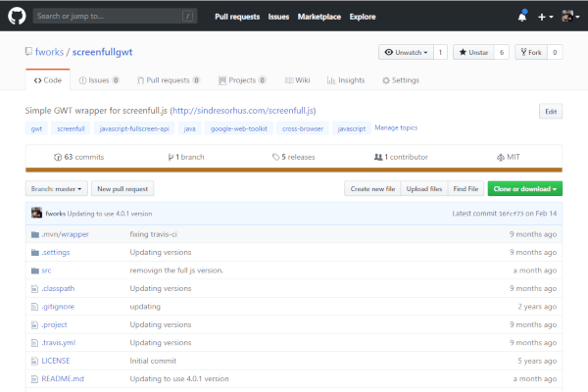Open the plus create-new dropdown
588x392 pixels.
[545, 17]
